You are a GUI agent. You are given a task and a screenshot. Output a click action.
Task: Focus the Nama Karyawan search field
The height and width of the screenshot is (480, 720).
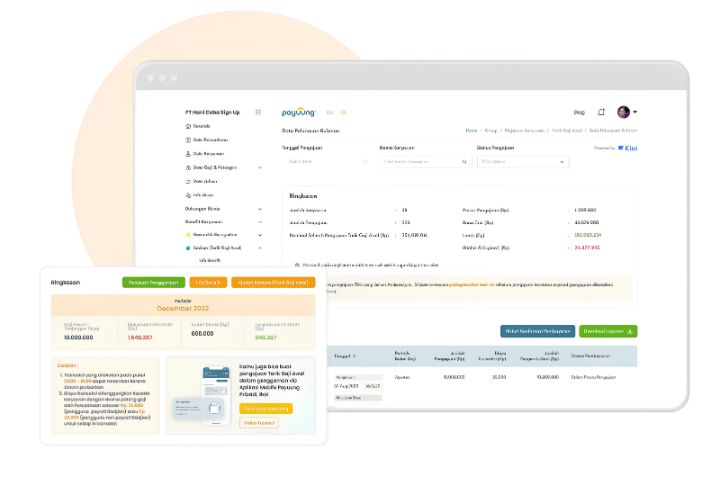[425, 162]
